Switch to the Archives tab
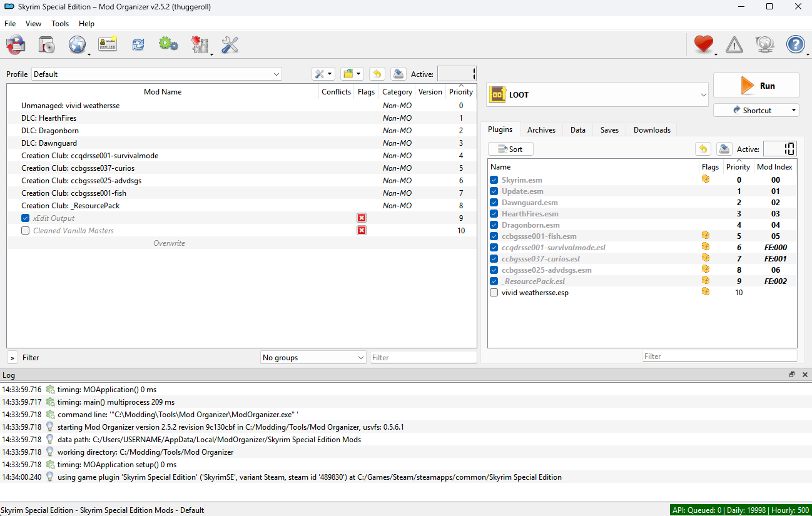 click(541, 130)
